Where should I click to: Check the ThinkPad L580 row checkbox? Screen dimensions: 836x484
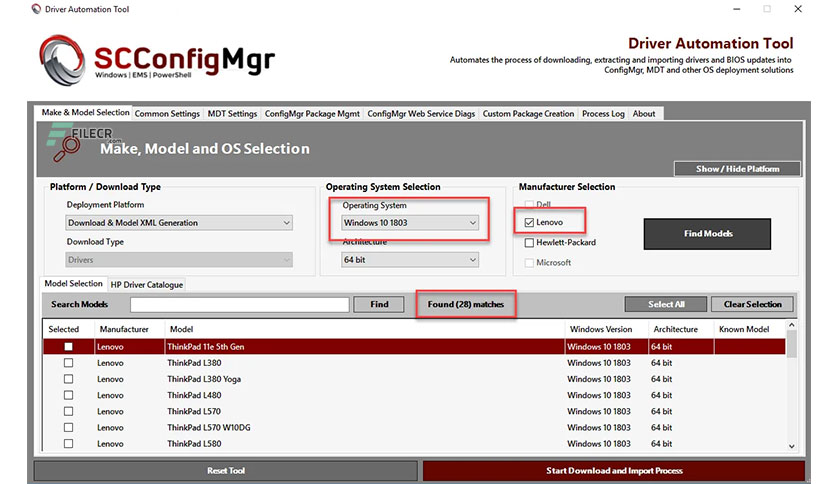[68, 443]
